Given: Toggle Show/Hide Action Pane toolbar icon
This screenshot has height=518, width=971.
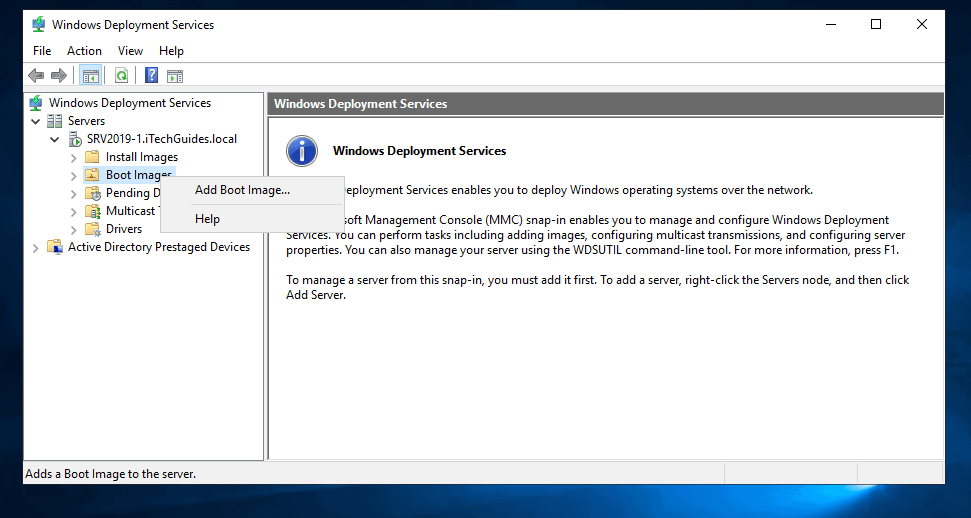Looking at the screenshot, I should tap(175, 76).
